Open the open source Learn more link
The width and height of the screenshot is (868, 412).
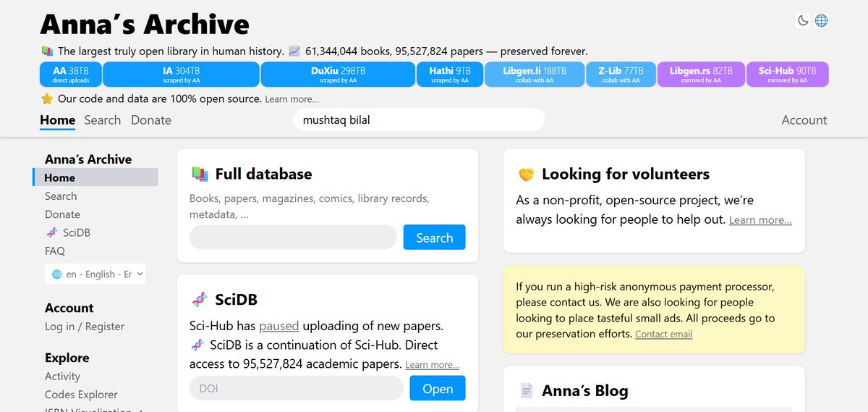click(x=292, y=99)
